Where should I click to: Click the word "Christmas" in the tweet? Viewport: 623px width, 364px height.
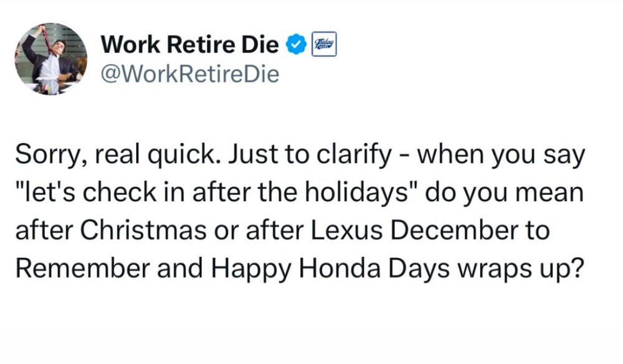[x=143, y=231]
